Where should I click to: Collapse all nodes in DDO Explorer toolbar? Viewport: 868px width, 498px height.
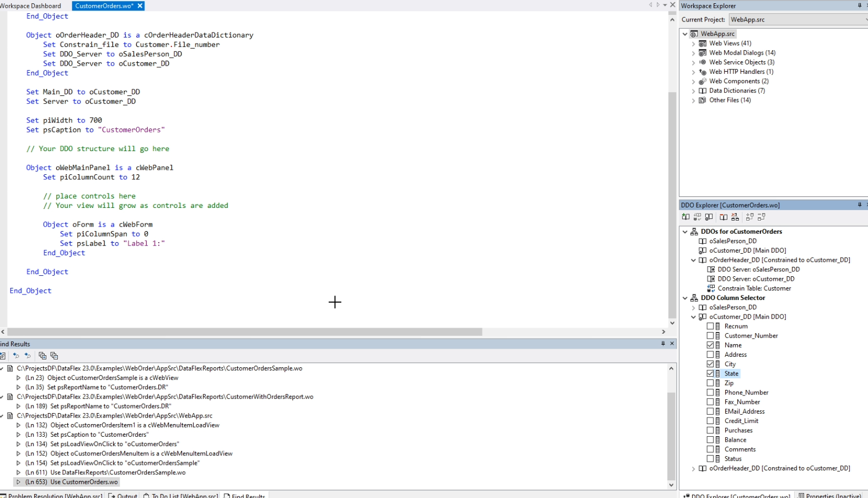point(762,217)
